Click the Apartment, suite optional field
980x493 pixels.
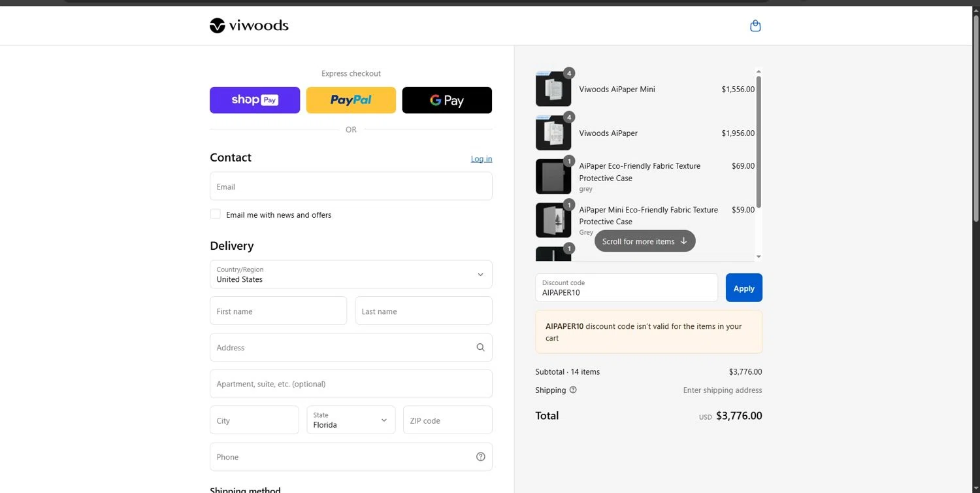coord(351,384)
